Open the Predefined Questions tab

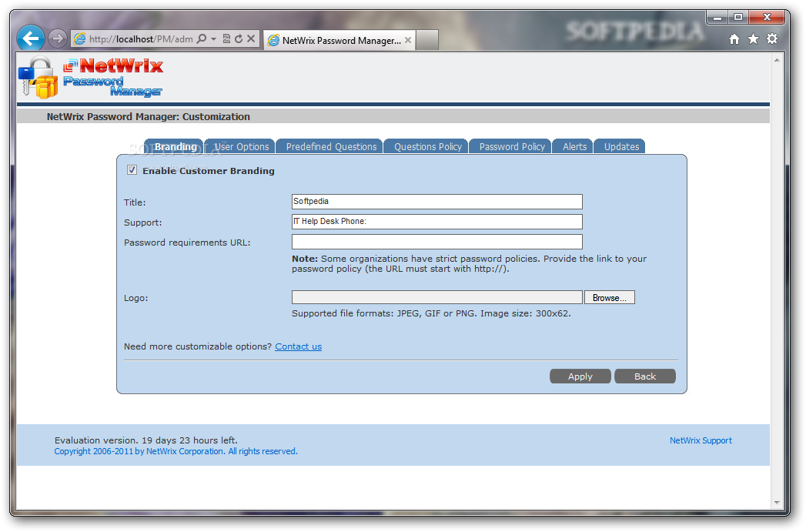[330, 146]
